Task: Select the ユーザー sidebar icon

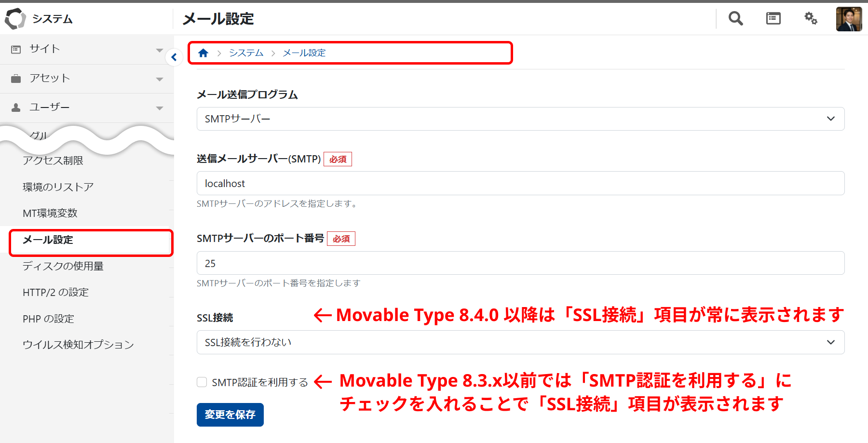Action: [16, 107]
